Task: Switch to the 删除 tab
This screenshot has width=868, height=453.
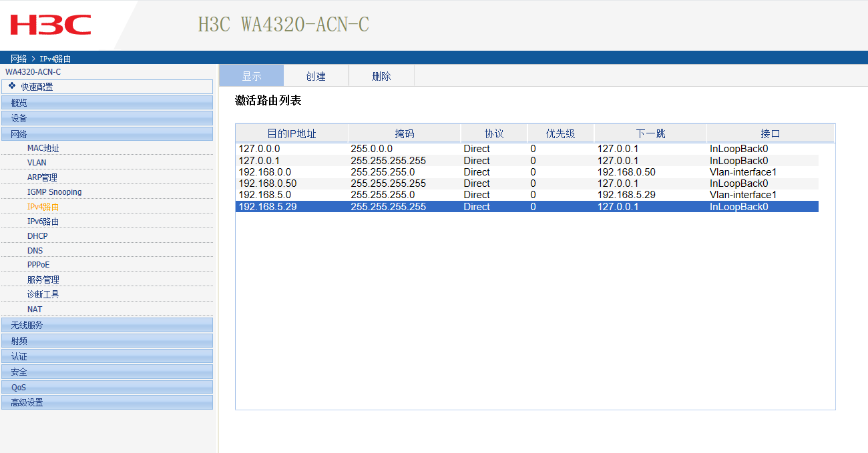Action: (381, 76)
